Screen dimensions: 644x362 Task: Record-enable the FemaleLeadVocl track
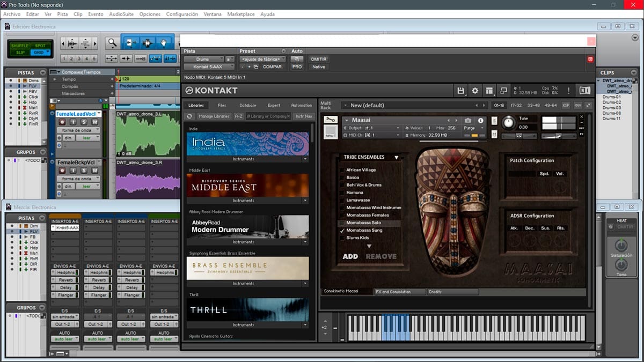[x=61, y=122]
